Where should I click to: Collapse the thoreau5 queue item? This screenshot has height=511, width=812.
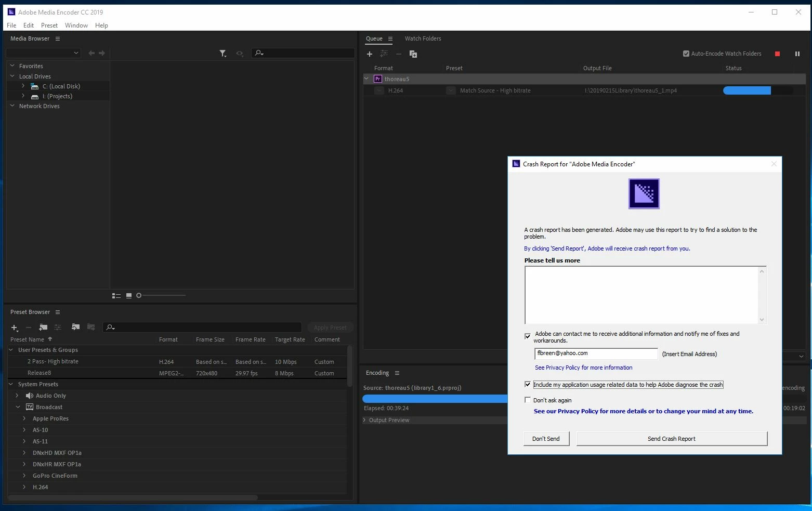pos(366,79)
